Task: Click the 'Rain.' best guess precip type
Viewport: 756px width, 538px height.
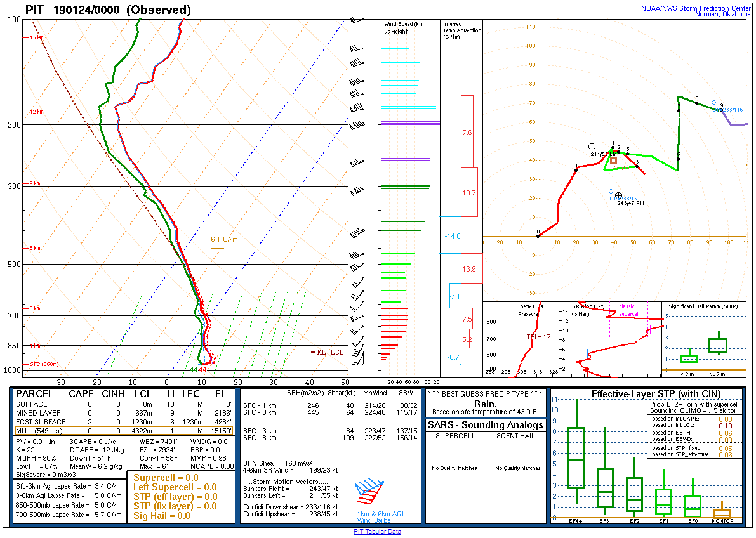Action: (485, 404)
